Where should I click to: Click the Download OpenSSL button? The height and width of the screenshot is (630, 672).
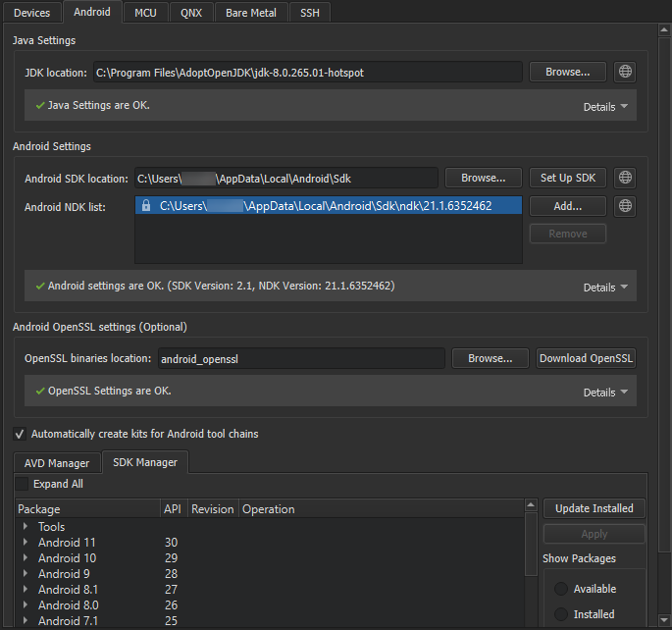pyautogui.click(x=587, y=358)
